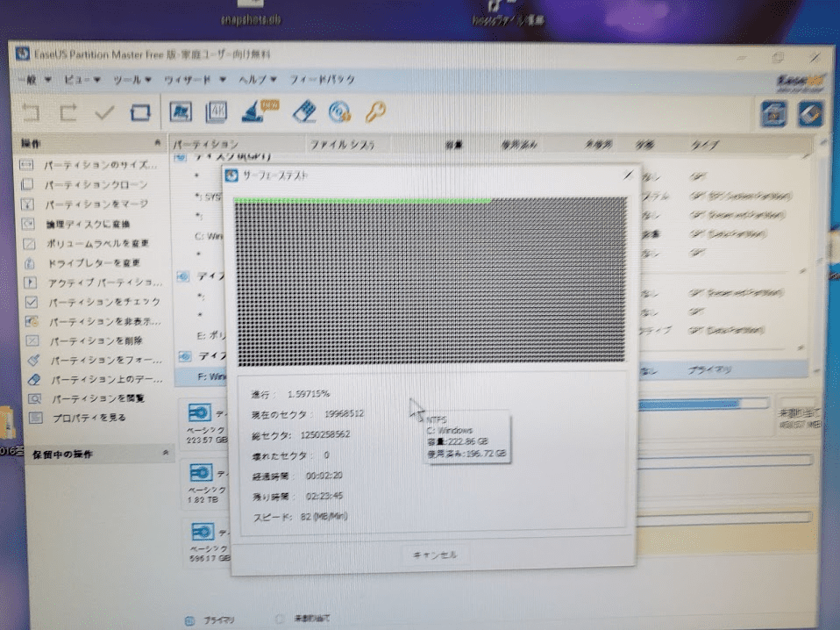This screenshot has height=630, width=840.
Task: Click the Apply checkmark toolbar icon
Action: 104,112
